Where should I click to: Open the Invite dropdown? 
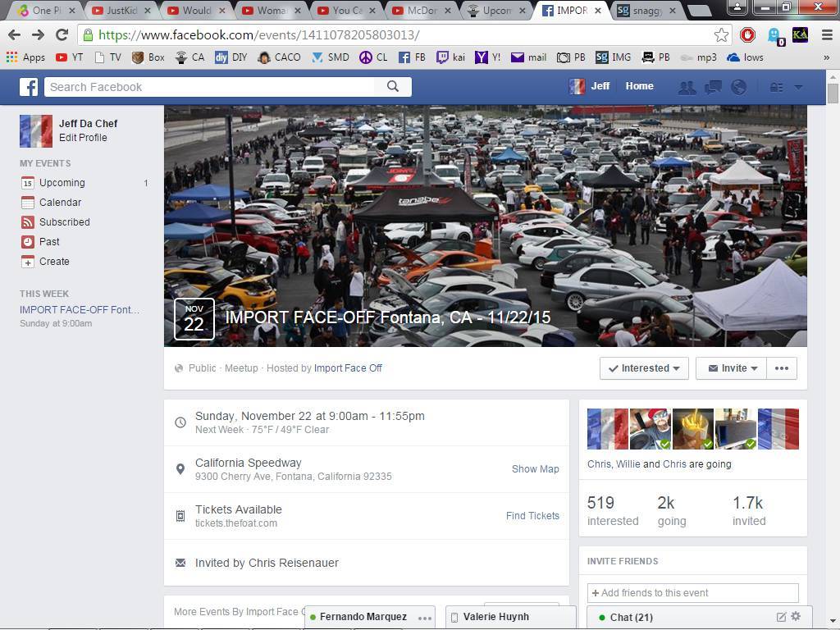(731, 368)
